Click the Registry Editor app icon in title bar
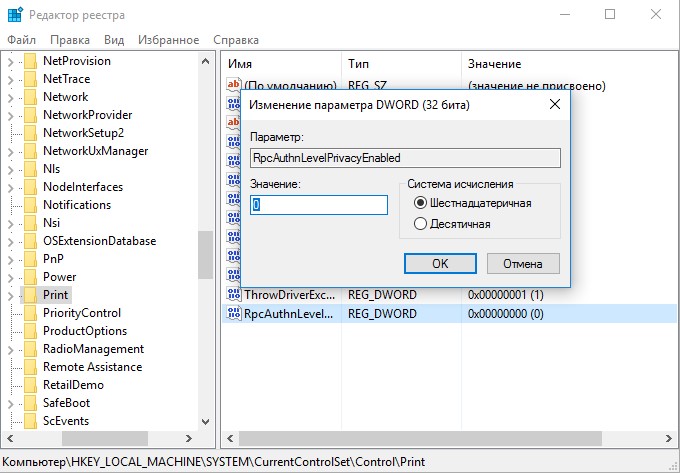The width and height of the screenshot is (680, 473). (15, 15)
